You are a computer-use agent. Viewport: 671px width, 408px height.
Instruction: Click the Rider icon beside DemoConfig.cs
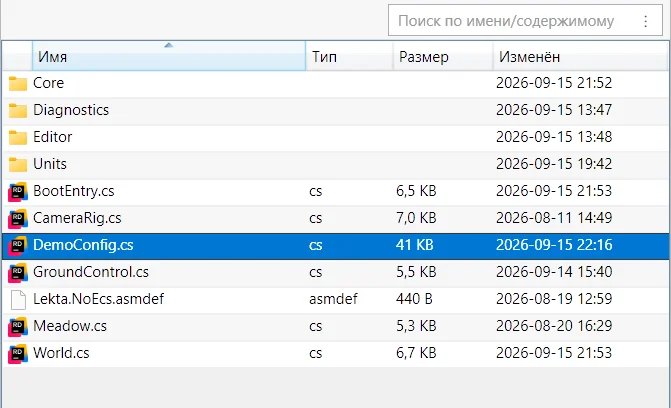18,245
